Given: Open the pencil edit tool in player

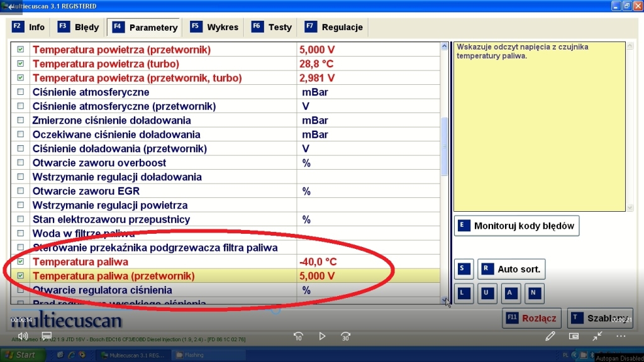Looking at the screenshot, I should (550, 337).
